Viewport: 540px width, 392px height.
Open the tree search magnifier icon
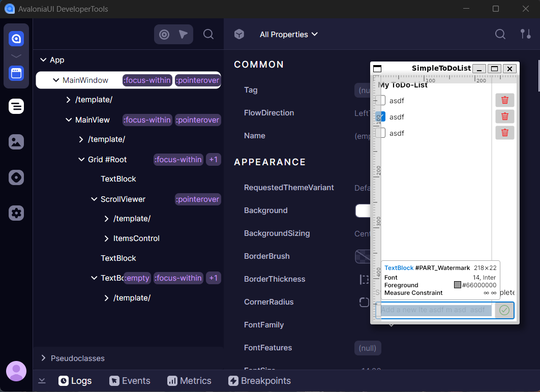tap(208, 34)
